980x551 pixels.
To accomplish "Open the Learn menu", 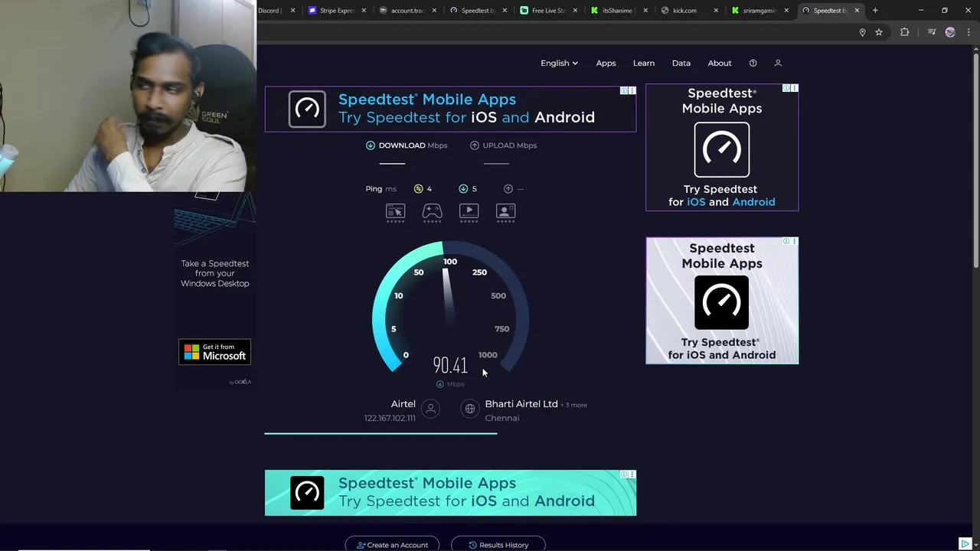I will coord(644,63).
